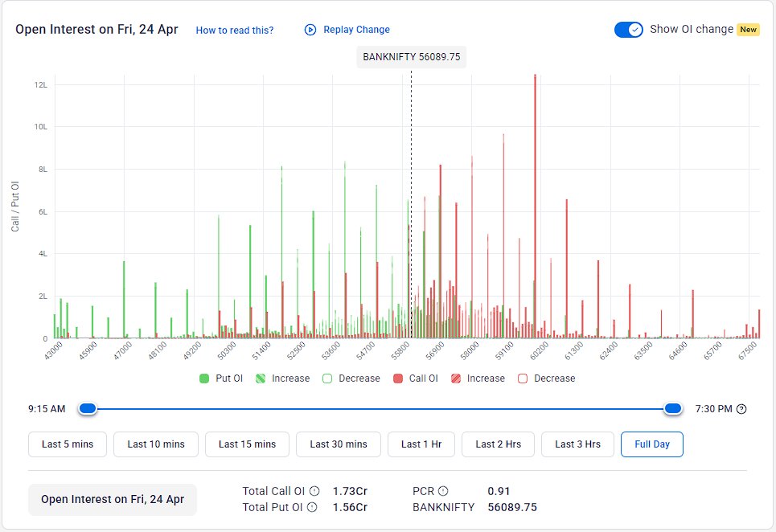The image size is (776, 532).
Task: Click the 60200 strike axis label
Action: pyautogui.click(x=540, y=350)
